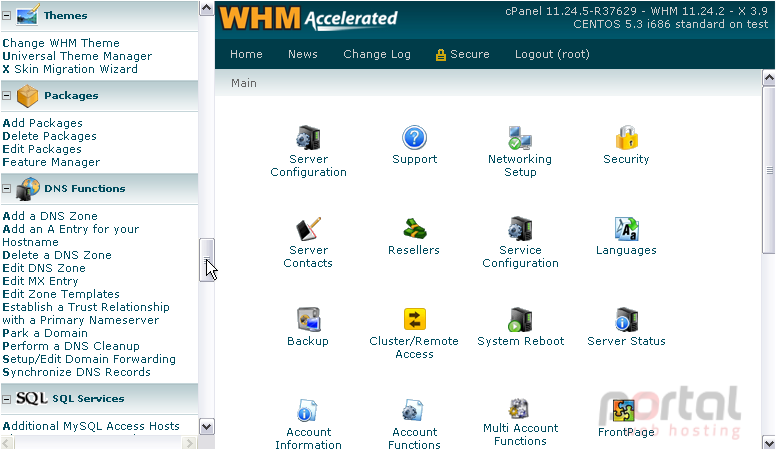Click the Main breadcrumb link
Image resolution: width=776 pixels, height=450 pixels.
(x=244, y=83)
